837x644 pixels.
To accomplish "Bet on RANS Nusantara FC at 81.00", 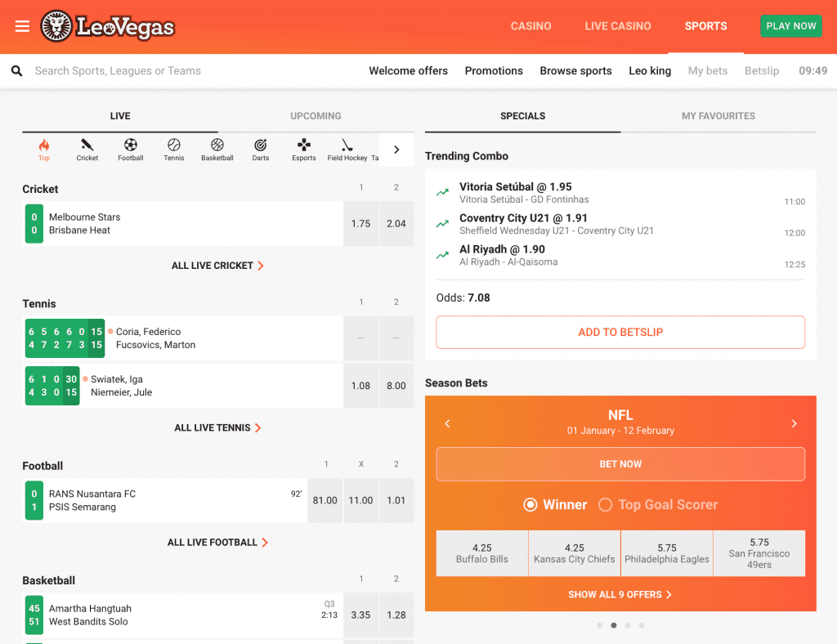I will pyautogui.click(x=325, y=500).
